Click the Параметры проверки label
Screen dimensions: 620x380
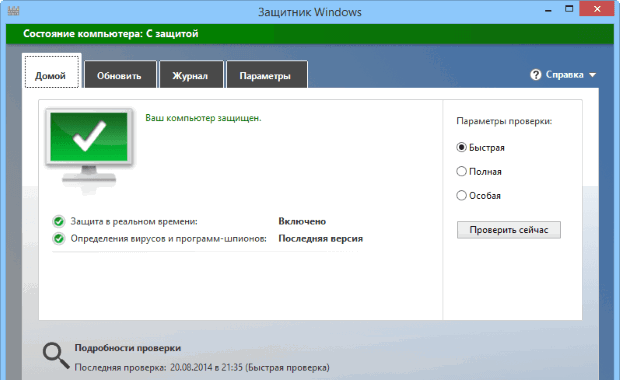504,121
